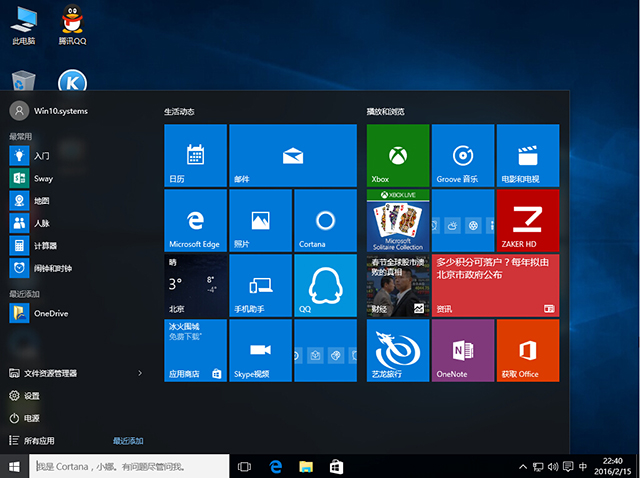Image resolution: width=640 pixels, height=478 pixels.
Task: Open the Groove music tile
Action: [x=462, y=155]
